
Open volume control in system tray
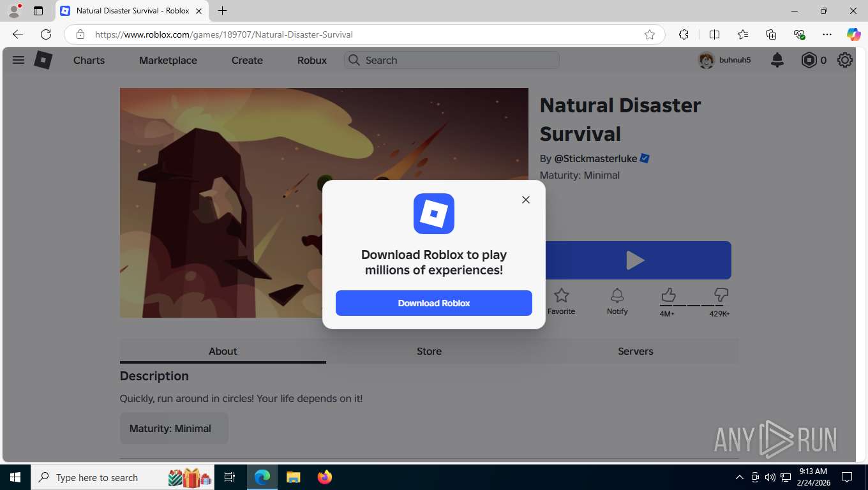pos(770,477)
